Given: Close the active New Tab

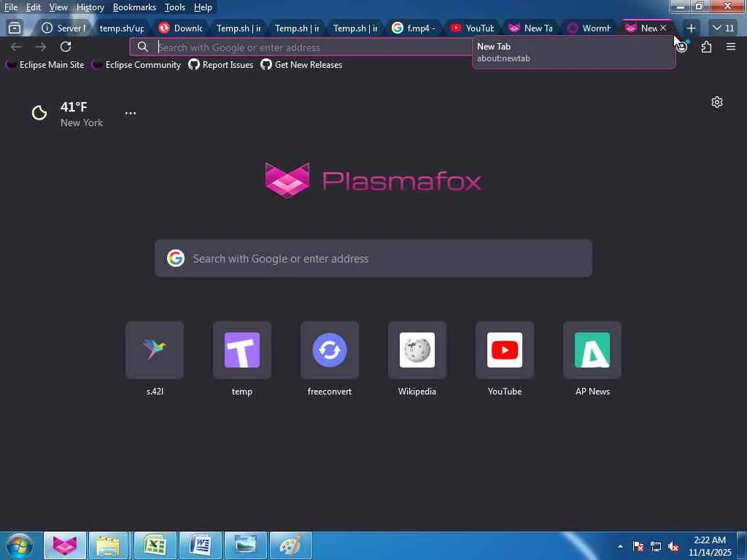Looking at the screenshot, I should pos(662,28).
